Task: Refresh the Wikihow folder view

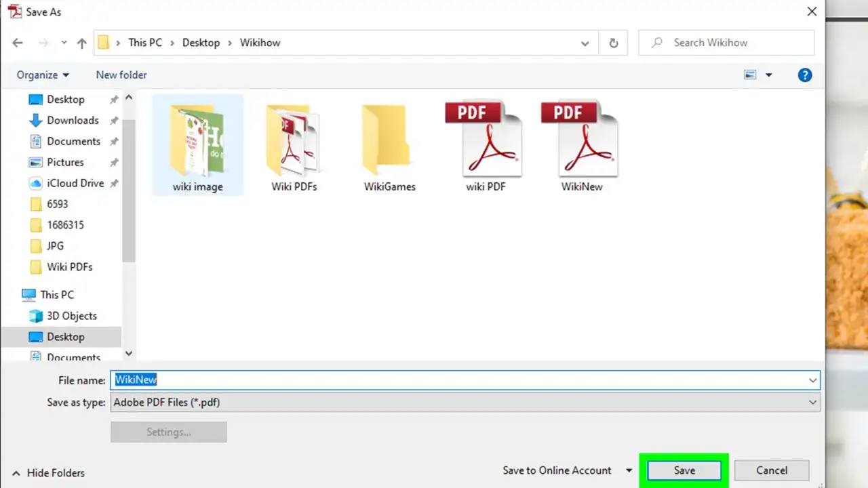Action: pos(614,43)
